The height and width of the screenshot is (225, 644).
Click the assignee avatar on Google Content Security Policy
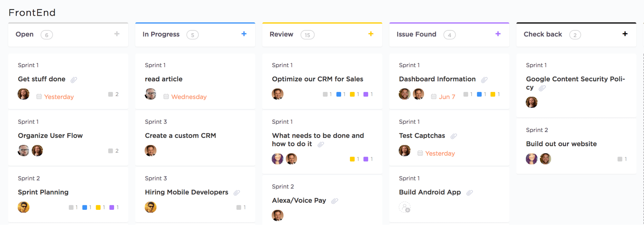[532, 102]
